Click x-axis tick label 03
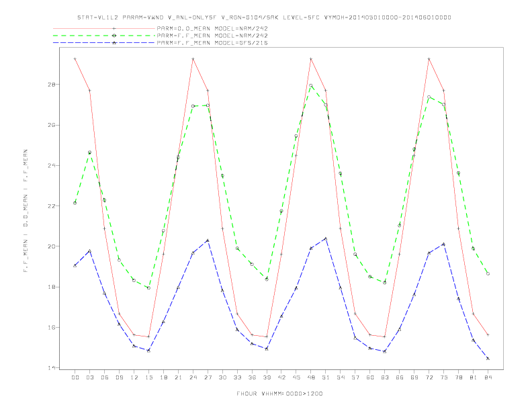 [89, 377]
